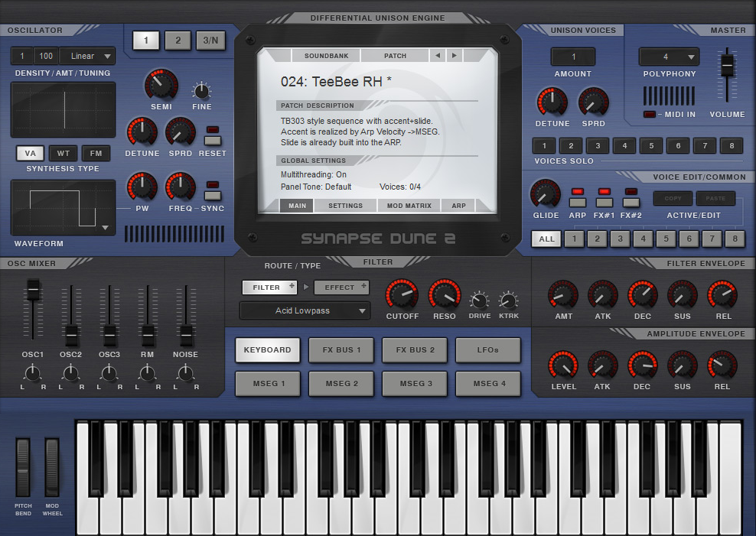Viewport: 756px width, 536px height.
Task: Open the FILTER routing selector
Action: (x=269, y=287)
